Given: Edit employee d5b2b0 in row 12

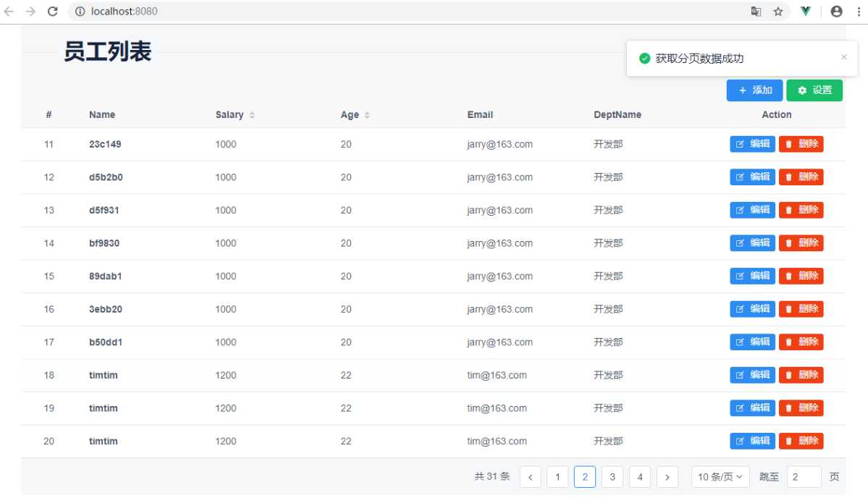Looking at the screenshot, I should (752, 177).
